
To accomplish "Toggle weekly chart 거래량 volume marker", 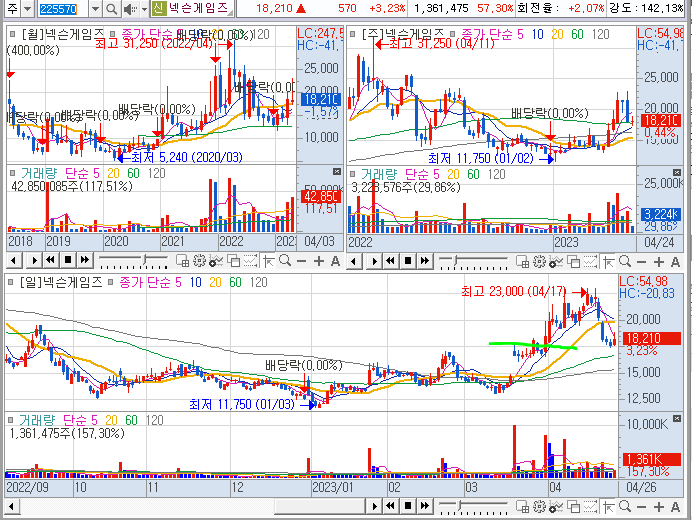I will pyautogui.click(x=352, y=174).
